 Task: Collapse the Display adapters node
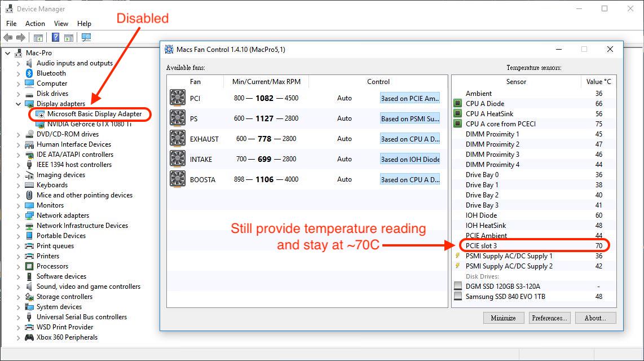click(x=18, y=104)
